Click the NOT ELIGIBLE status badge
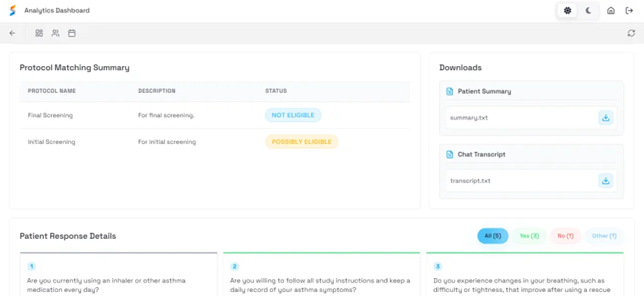 point(293,115)
